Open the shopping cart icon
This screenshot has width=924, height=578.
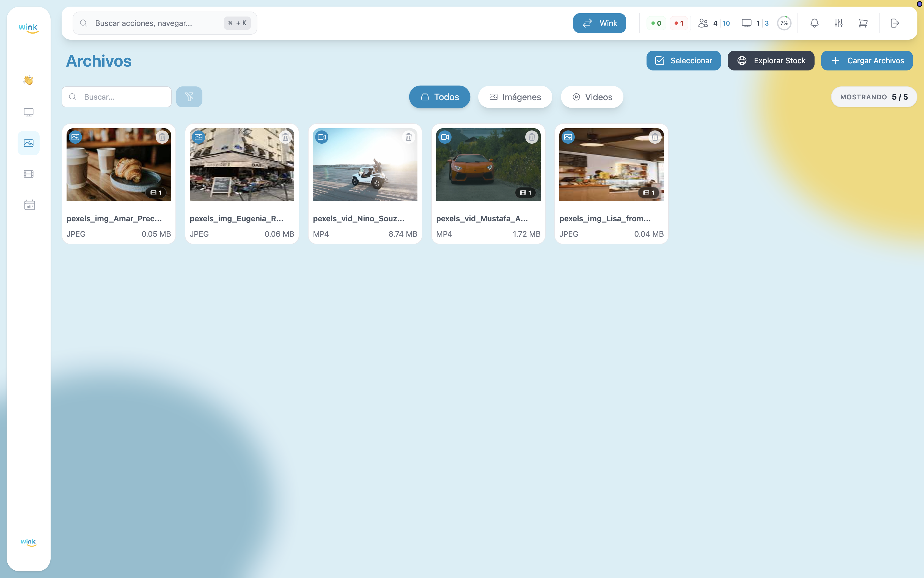point(863,23)
